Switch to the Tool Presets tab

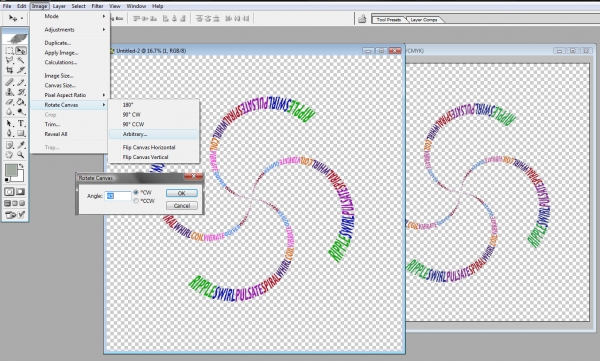[388, 20]
